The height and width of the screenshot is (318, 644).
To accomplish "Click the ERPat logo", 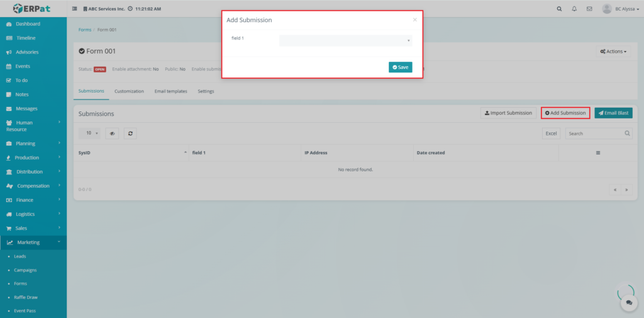I will point(33,8).
